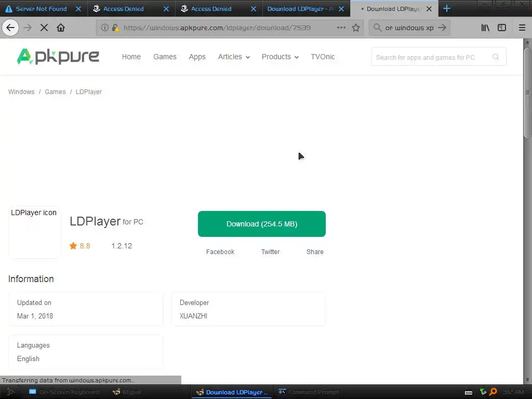
Task: Switch to the fourth tab Download LDPlayer - A
Action: 300,9
